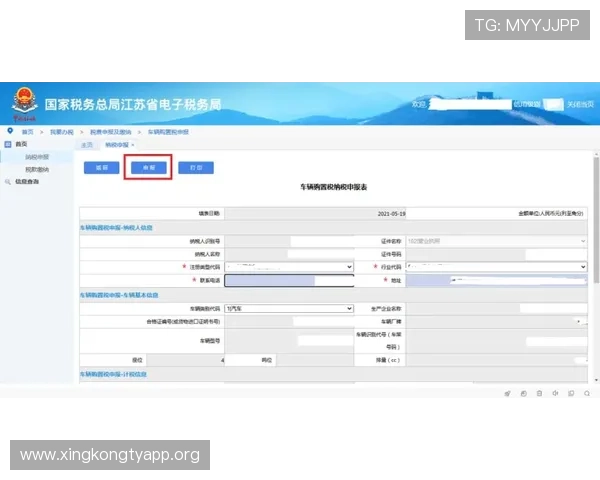Click the rocket icon in bottom status bar

pyautogui.click(x=507, y=393)
